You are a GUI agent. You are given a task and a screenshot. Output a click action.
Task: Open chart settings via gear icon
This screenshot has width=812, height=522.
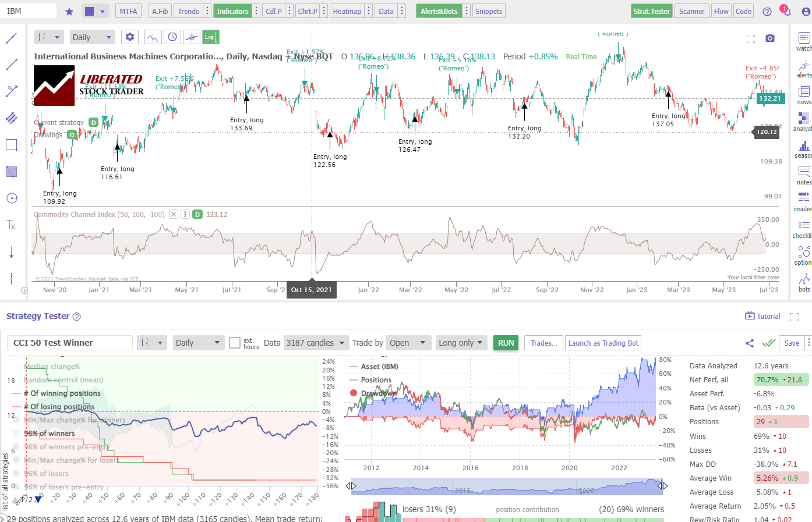click(129, 37)
